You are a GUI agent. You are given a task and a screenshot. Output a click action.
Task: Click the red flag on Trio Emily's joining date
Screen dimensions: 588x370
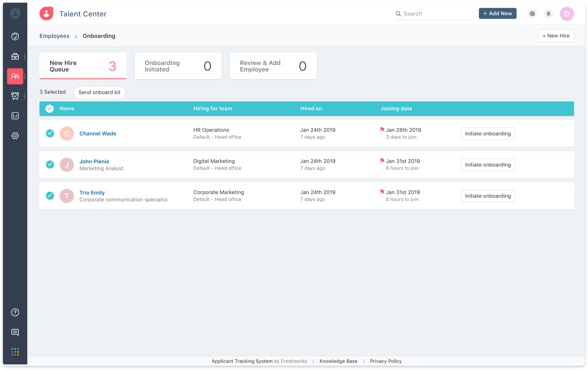click(x=382, y=192)
